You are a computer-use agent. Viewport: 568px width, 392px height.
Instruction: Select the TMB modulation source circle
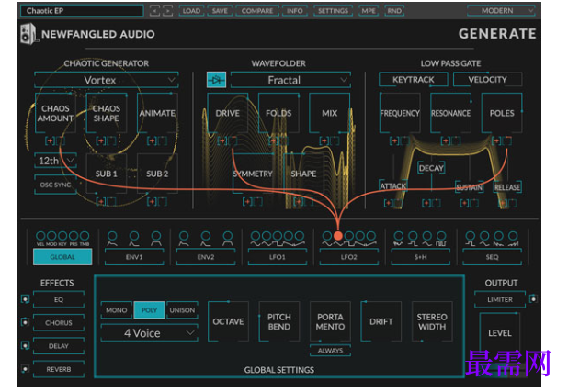pyautogui.click(x=85, y=236)
